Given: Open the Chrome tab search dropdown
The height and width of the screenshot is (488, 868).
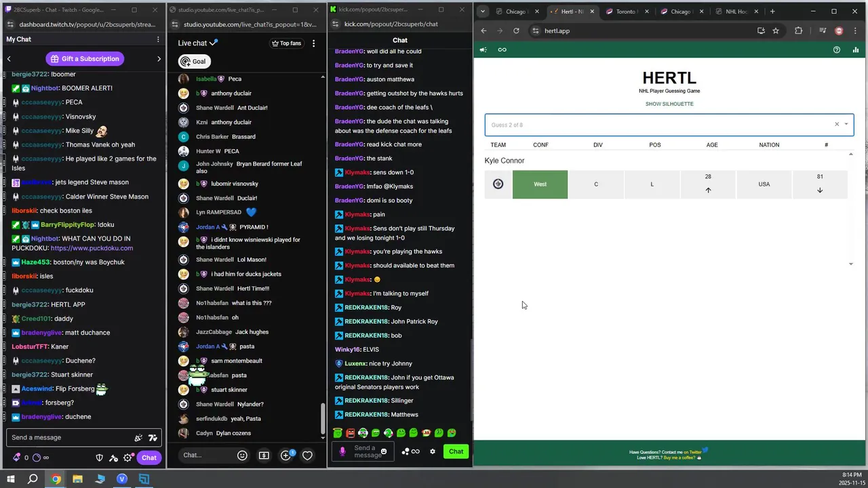Looking at the screenshot, I should (482, 12).
